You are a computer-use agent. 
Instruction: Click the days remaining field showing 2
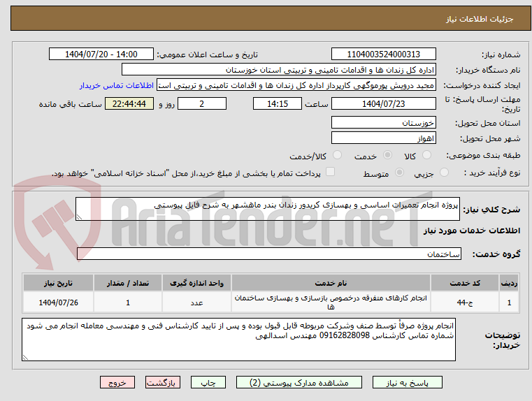tap(202, 103)
